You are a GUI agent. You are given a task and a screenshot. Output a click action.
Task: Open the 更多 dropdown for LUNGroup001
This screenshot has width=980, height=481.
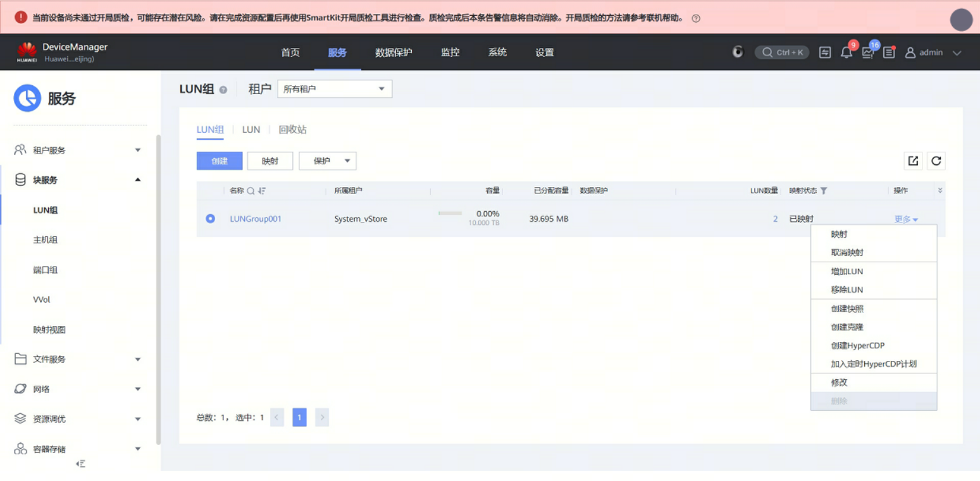(x=906, y=219)
